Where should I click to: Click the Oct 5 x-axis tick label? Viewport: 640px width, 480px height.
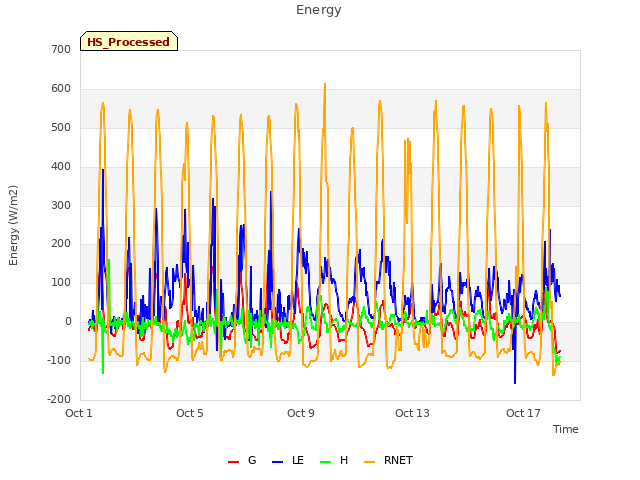190,413
